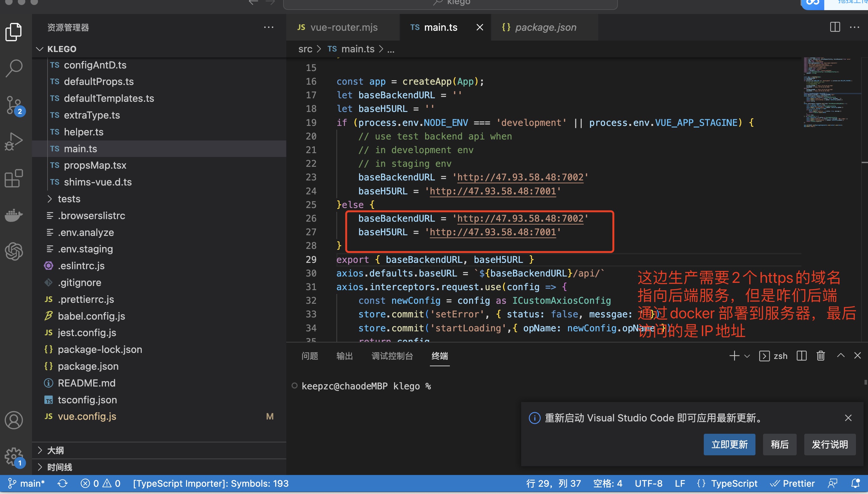Open vue.config.js modified file

[159, 416]
